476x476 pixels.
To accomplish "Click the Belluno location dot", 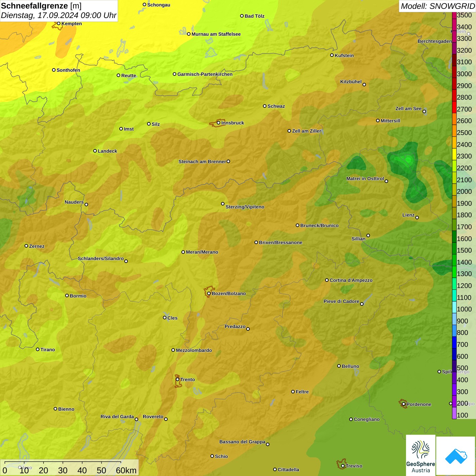I will 339,366.
